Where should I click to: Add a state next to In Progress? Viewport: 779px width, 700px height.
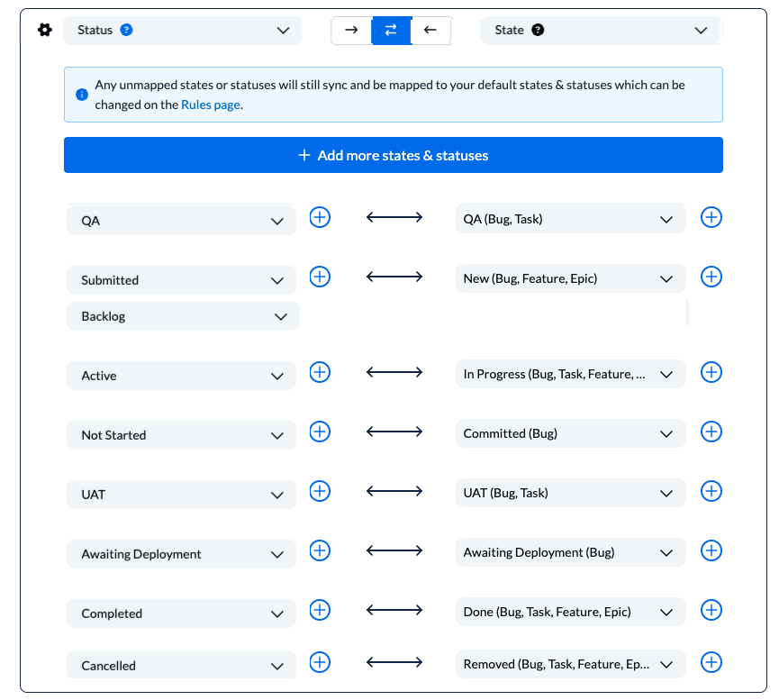click(711, 372)
